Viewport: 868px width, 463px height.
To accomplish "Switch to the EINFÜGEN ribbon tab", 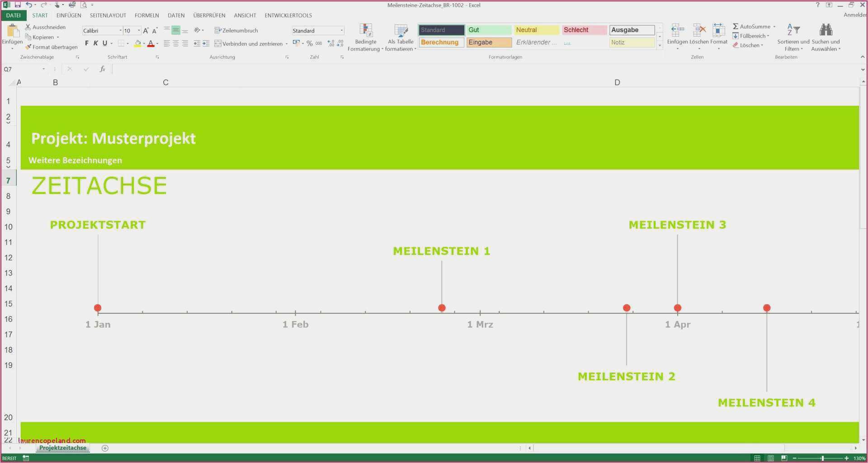I will (x=69, y=15).
